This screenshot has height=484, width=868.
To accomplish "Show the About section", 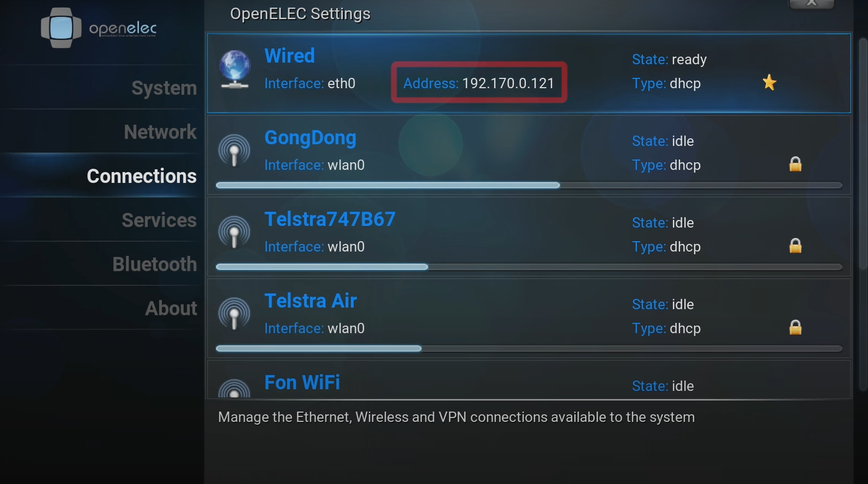I will click(x=171, y=308).
